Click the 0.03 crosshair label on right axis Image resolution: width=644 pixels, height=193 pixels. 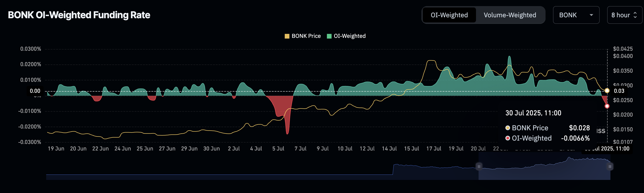(619, 91)
